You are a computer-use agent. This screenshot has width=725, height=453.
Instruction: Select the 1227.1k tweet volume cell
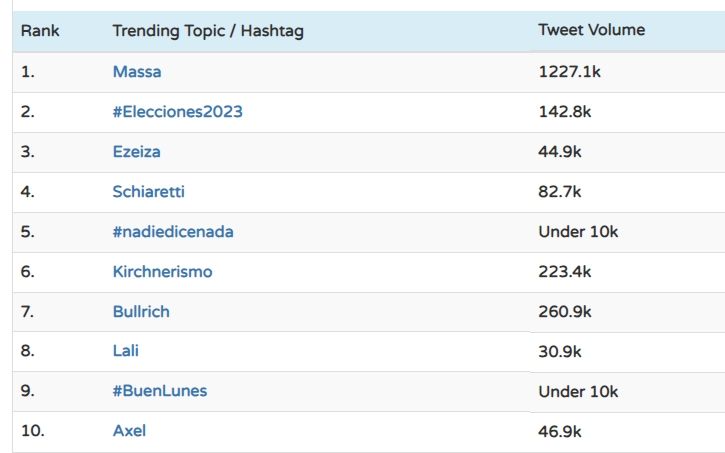tap(569, 72)
